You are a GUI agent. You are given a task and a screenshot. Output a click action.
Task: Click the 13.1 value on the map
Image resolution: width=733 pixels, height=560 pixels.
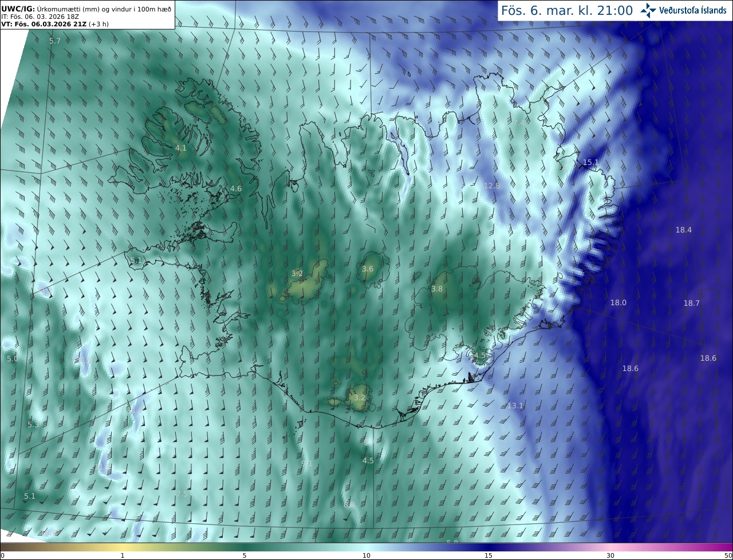coord(515,406)
